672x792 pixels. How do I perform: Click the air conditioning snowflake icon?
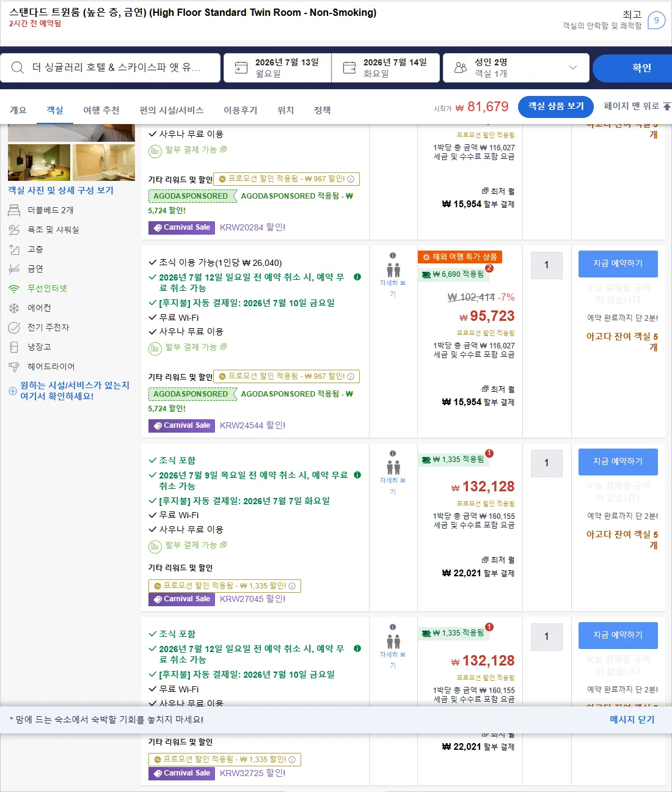[14, 308]
